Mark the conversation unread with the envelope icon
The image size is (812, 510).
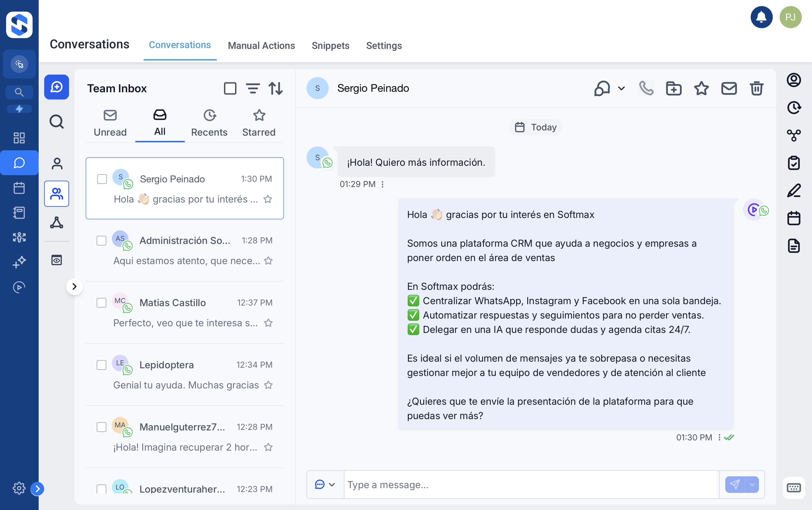pos(729,88)
